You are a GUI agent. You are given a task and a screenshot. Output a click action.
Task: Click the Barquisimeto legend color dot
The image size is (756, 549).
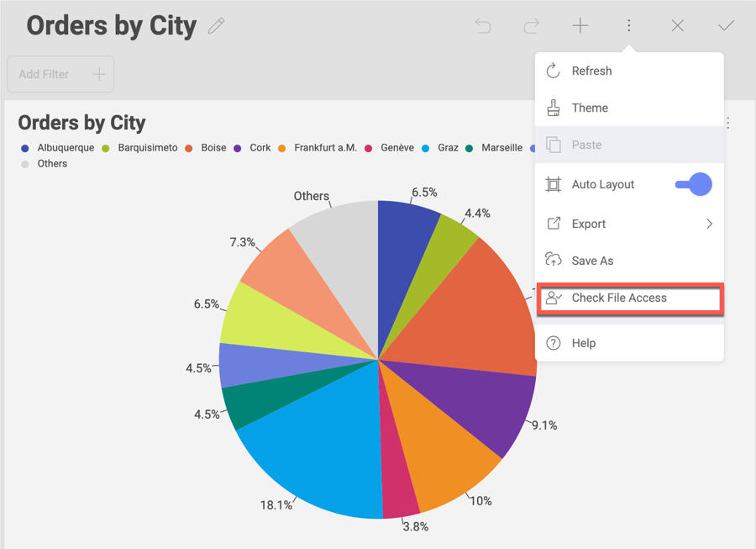coord(106,148)
